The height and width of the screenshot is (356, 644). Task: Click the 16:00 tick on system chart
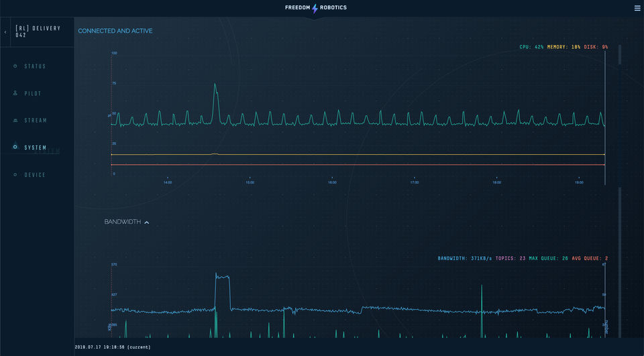tap(332, 182)
